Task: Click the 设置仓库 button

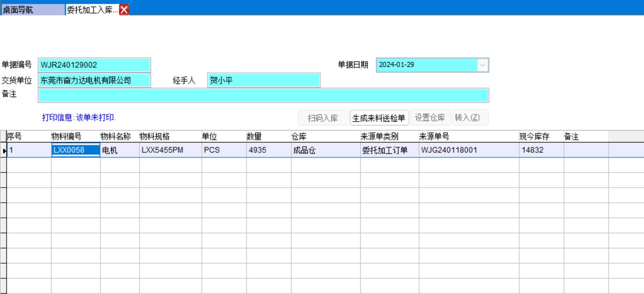Action: (x=430, y=118)
